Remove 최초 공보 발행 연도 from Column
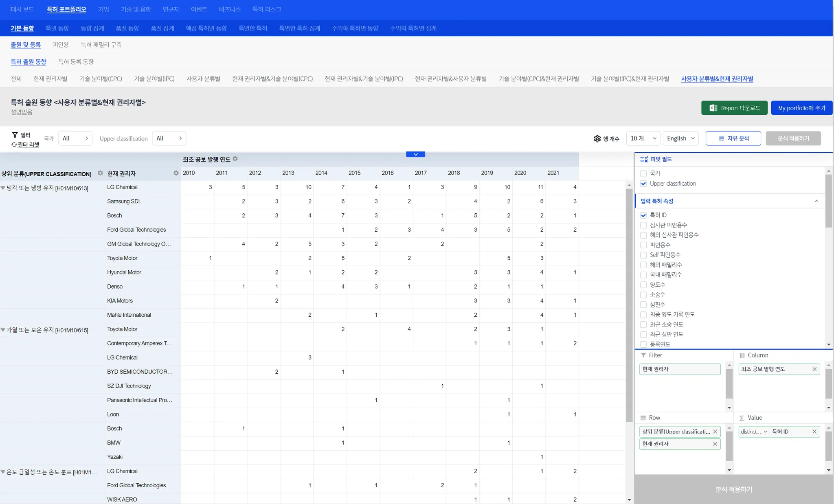 814,369
